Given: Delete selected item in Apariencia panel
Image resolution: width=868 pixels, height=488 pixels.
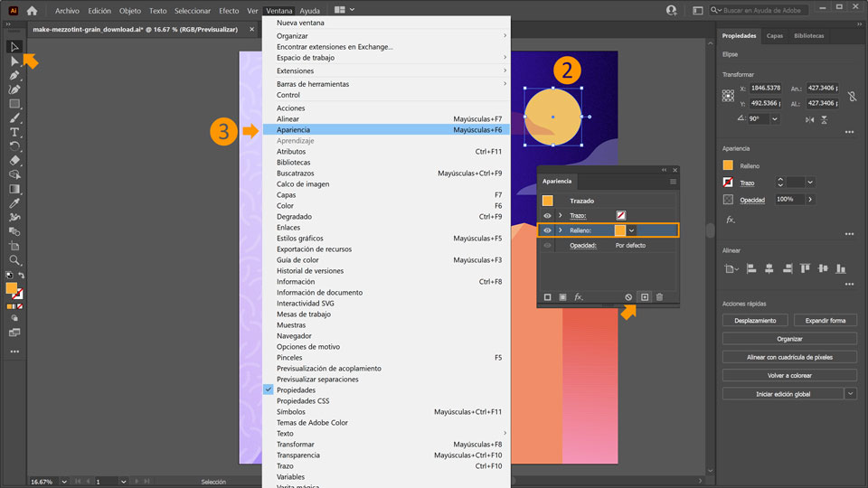Looking at the screenshot, I should 659,297.
